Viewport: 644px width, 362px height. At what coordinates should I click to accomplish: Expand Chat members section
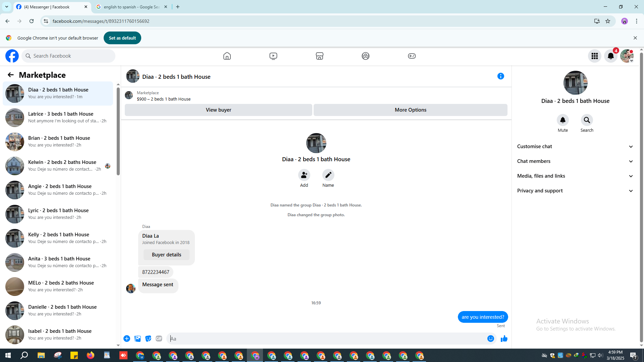pyautogui.click(x=575, y=161)
